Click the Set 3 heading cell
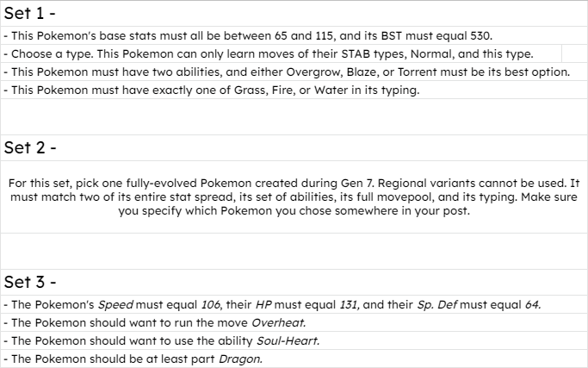 coord(294,282)
